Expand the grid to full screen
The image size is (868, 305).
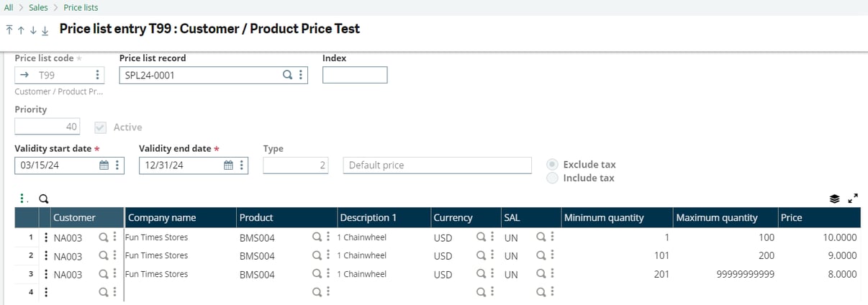coord(853,199)
